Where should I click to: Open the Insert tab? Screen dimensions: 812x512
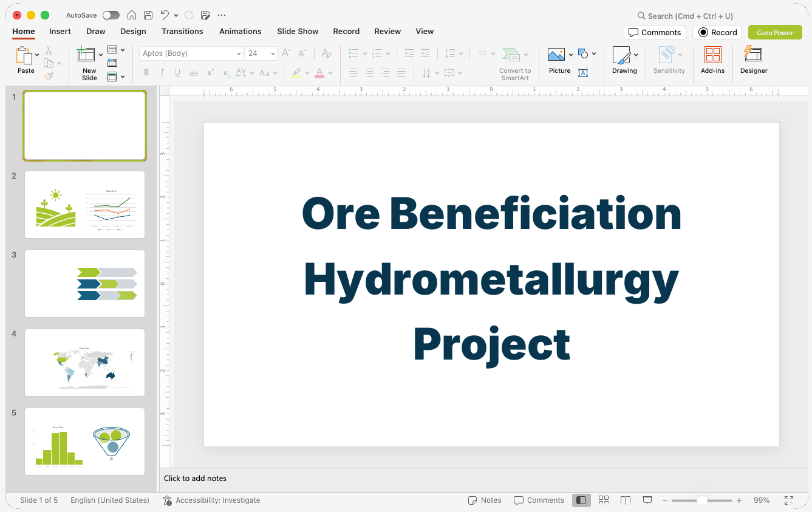[x=60, y=32]
